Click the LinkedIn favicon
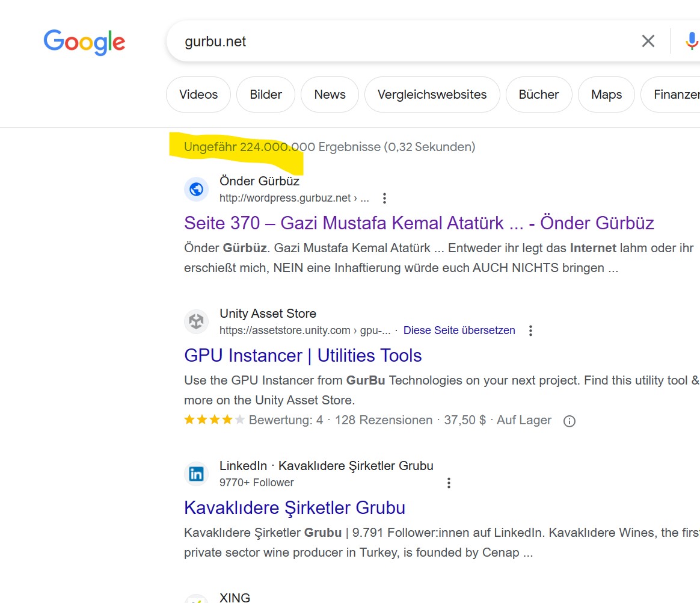 tap(197, 474)
